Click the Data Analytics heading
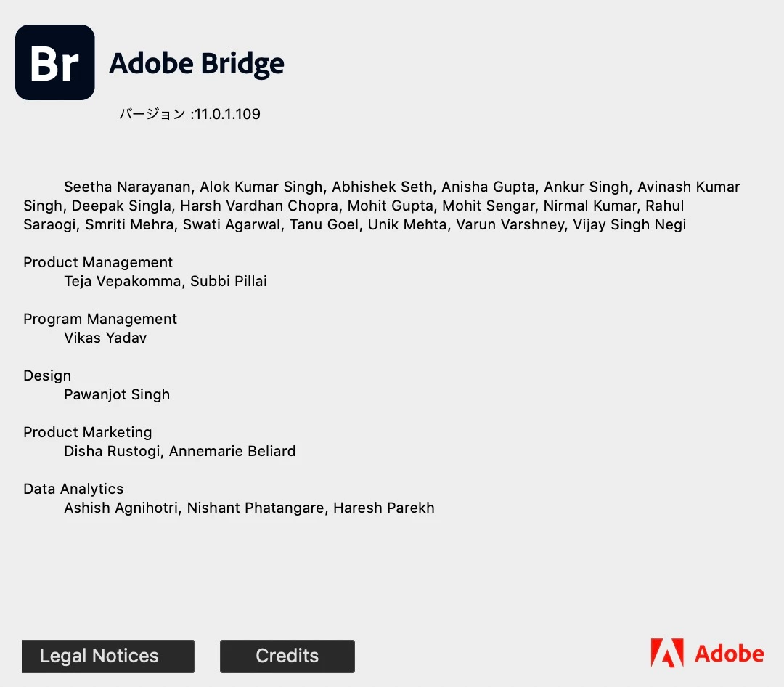 (x=73, y=489)
